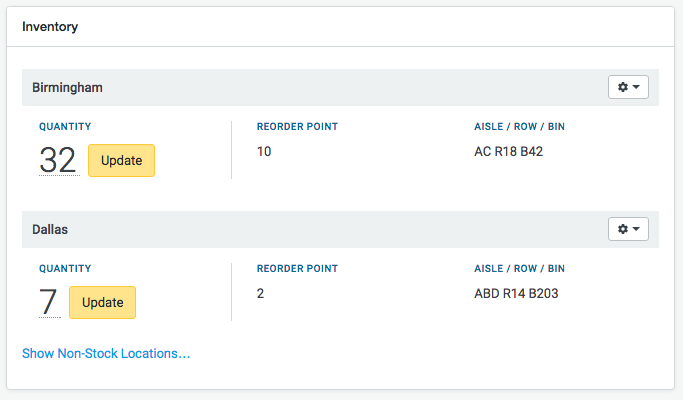The image size is (683, 400).
Task: Click Dallas bin location ABD R14 B203
Action: [x=516, y=294]
